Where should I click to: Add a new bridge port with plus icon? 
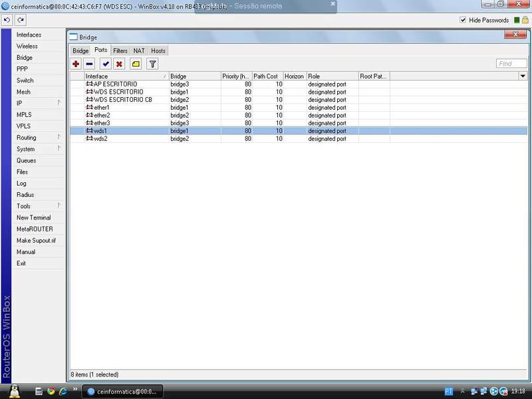click(76, 64)
